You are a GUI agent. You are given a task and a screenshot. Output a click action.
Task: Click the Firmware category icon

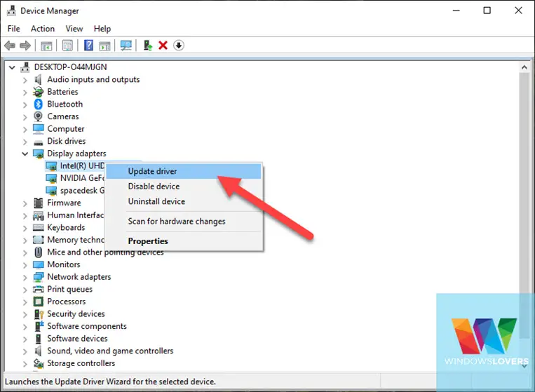(38, 203)
